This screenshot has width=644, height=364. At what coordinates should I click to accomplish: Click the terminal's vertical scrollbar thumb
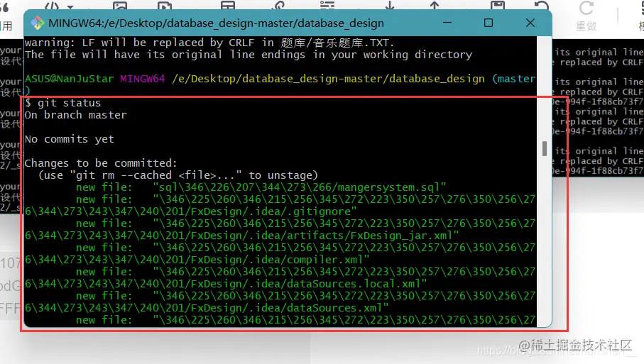[x=544, y=148]
